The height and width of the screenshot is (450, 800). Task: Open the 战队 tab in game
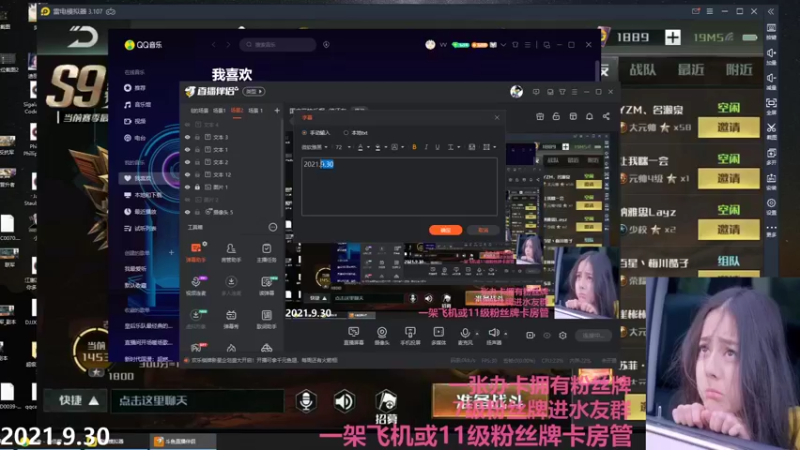coord(643,69)
